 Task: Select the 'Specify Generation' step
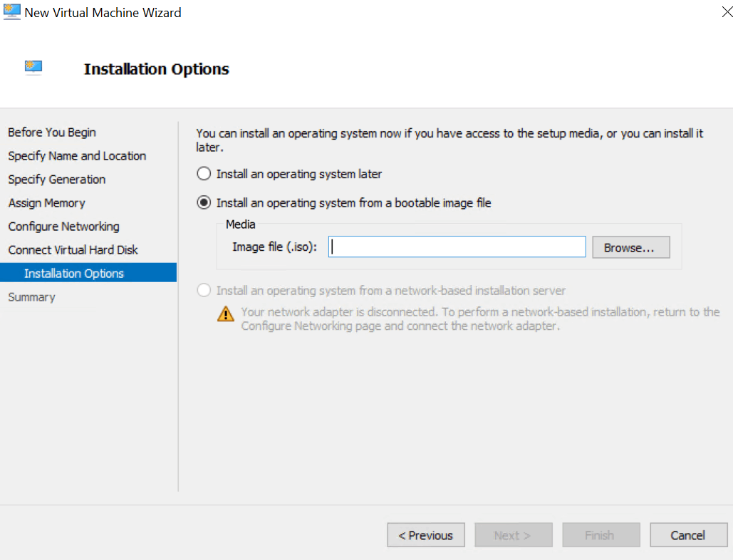56,179
